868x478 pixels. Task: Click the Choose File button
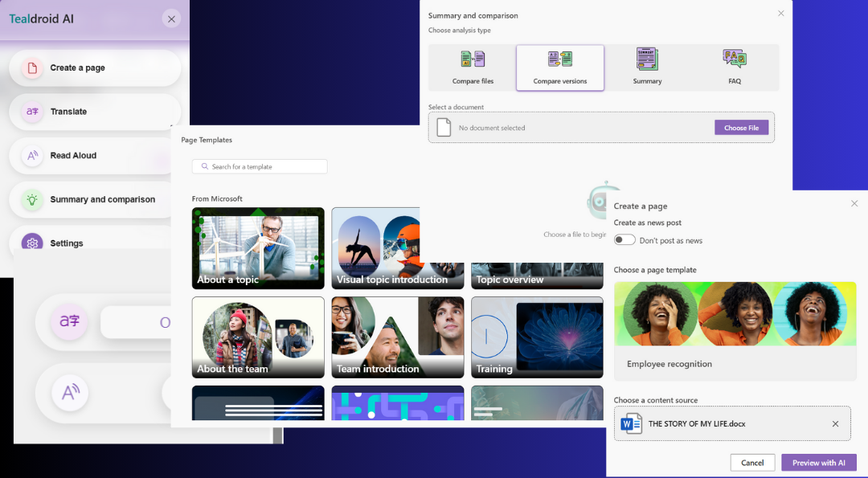tap(741, 128)
